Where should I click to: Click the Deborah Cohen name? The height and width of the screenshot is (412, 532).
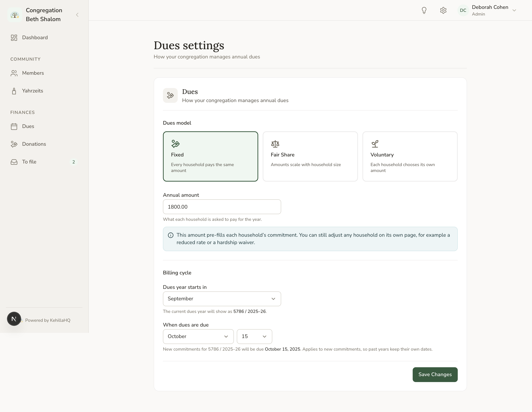(490, 7)
